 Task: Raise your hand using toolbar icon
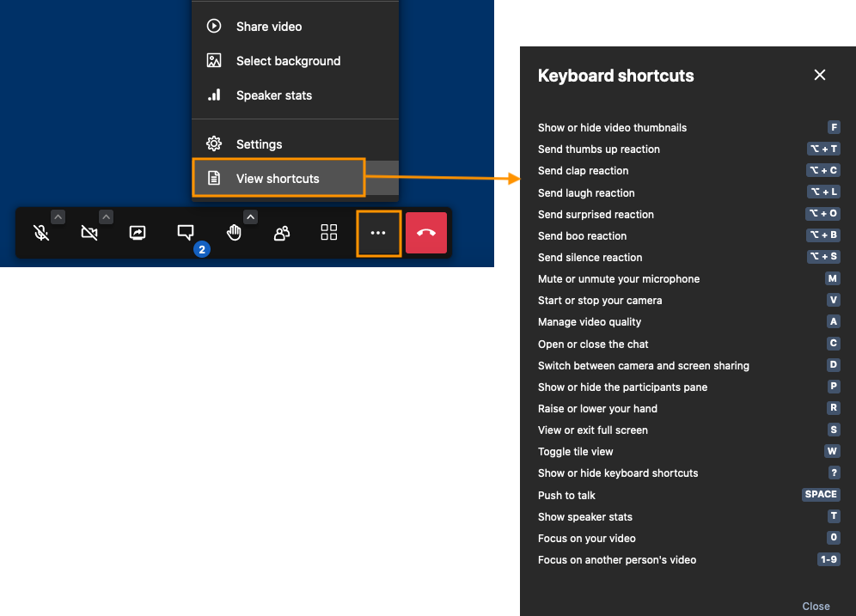click(x=234, y=233)
